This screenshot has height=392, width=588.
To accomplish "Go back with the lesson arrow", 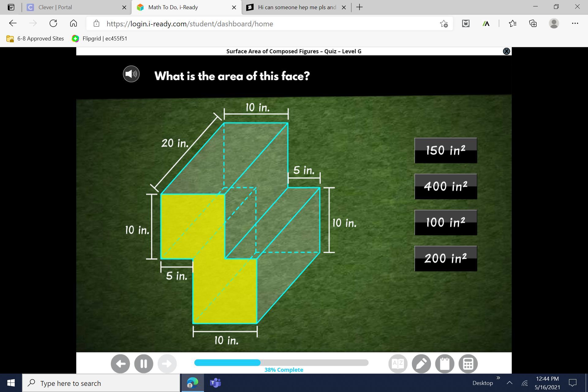I will (120, 364).
